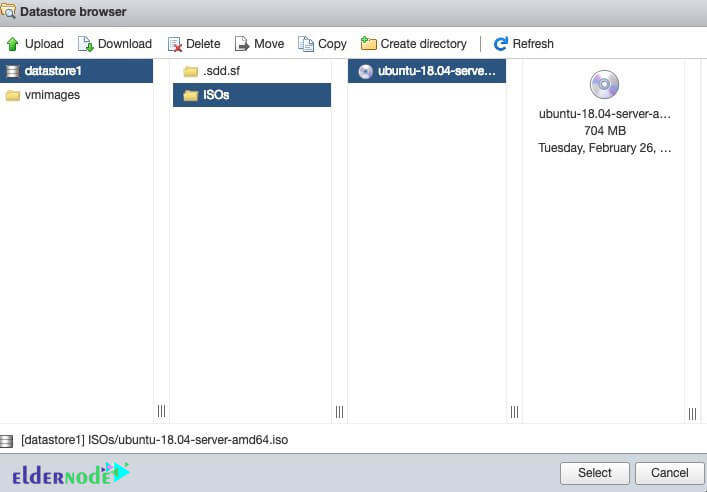This screenshot has width=707, height=492.
Task: Click the Datastore browser title text
Action: click(x=73, y=12)
